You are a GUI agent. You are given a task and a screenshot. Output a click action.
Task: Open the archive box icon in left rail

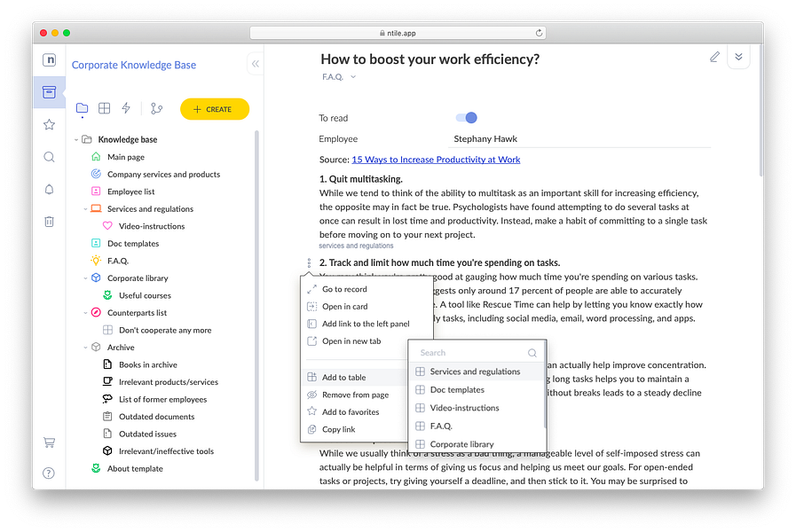tap(49, 92)
